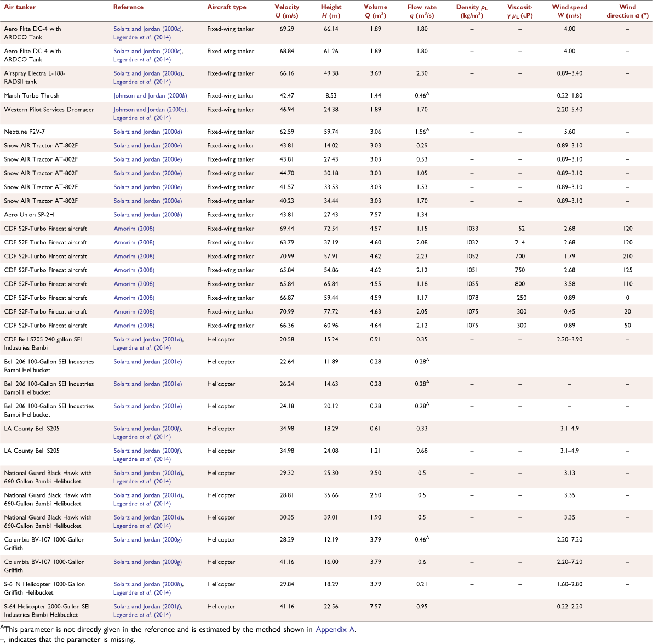Select the 'Neptune P2V-7' tanker name
Screen dimensions: 653x644
click(24, 132)
